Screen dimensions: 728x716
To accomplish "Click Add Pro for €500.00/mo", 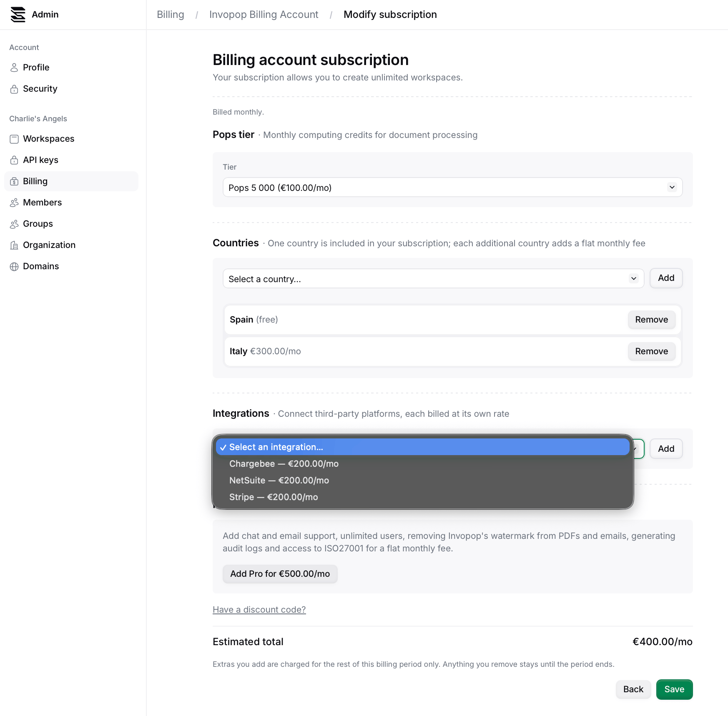I will (280, 574).
